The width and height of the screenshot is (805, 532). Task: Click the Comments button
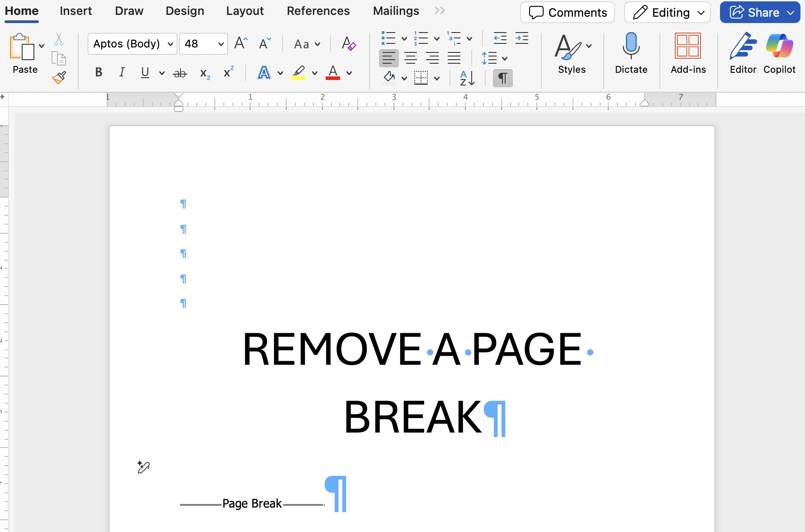567,12
